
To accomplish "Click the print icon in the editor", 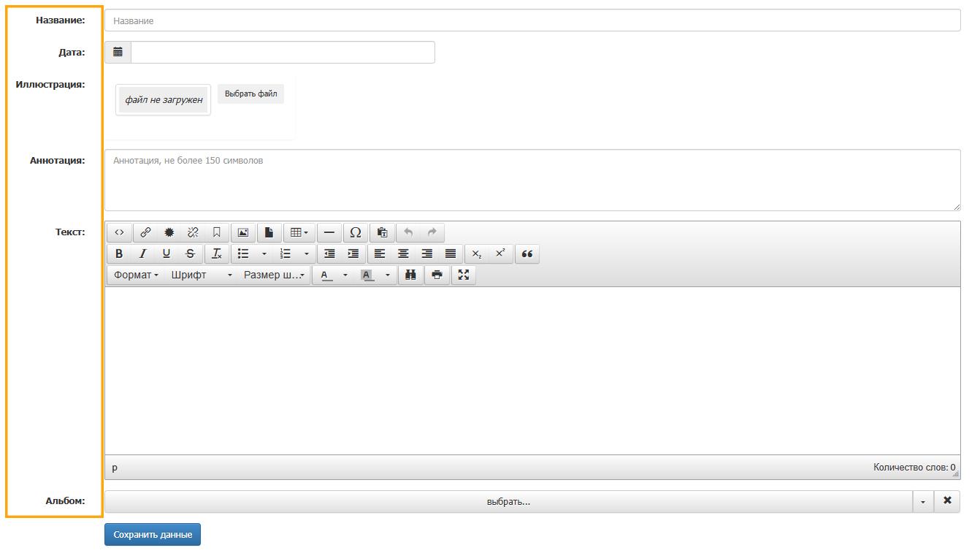I will tap(437, 275).
